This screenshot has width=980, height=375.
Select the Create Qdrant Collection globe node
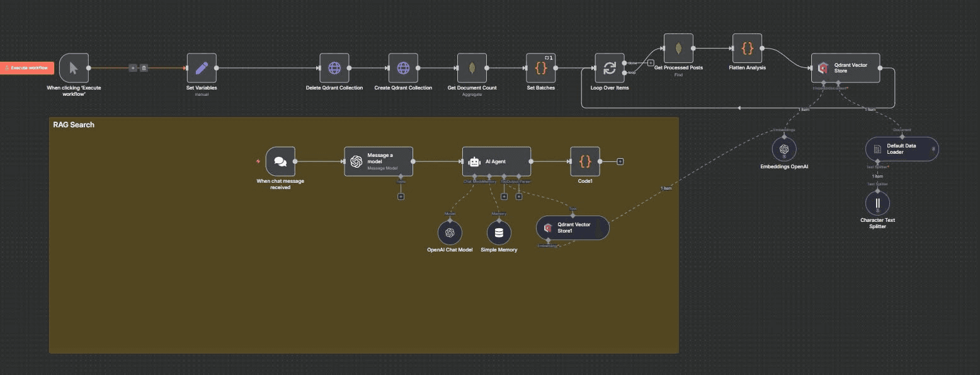click(404, 68)
